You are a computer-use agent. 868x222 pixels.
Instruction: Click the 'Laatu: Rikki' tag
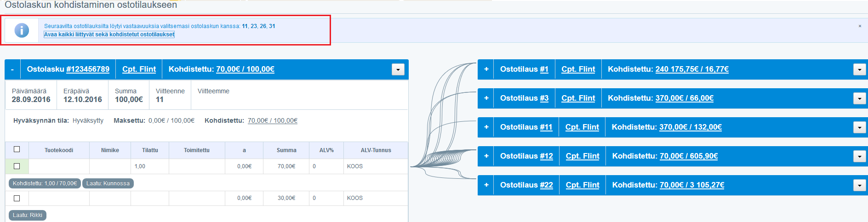[x=28, y=215]
